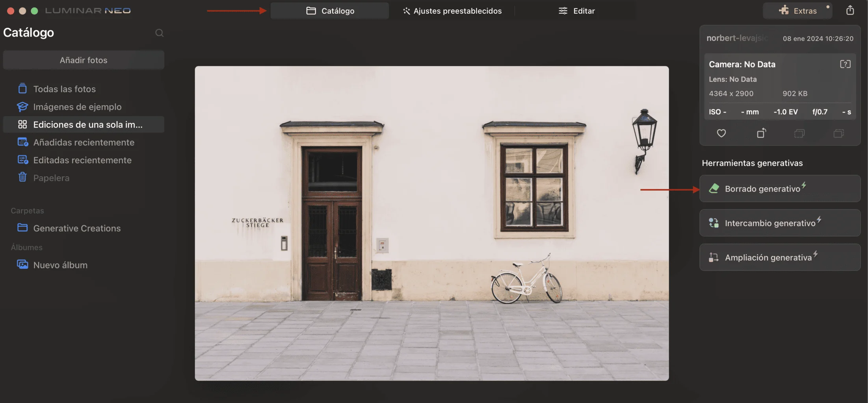Open the Papelera trash

[x=84, y=177]
